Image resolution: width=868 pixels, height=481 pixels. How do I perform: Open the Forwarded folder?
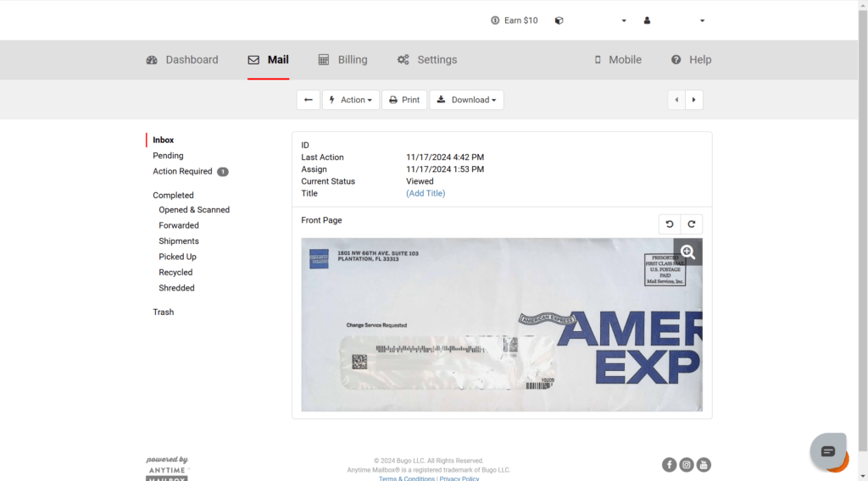tap(179, 225)
